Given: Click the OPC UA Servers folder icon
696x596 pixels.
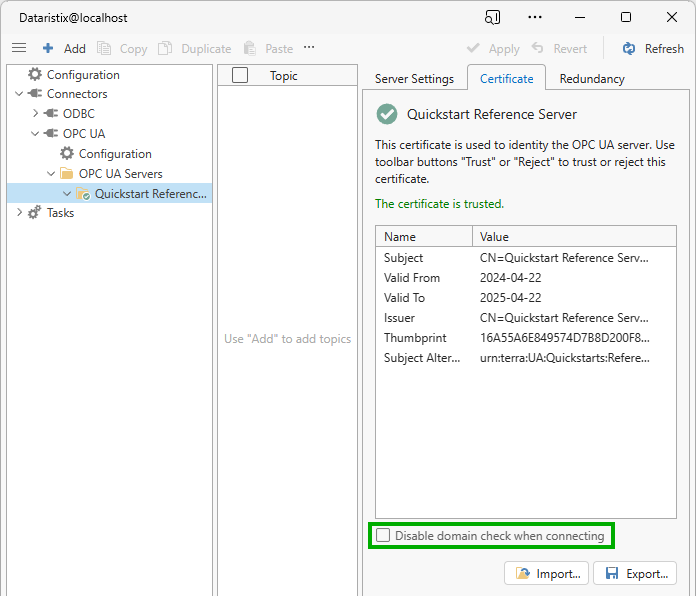Looking at the screenshot, I should 67,174.
